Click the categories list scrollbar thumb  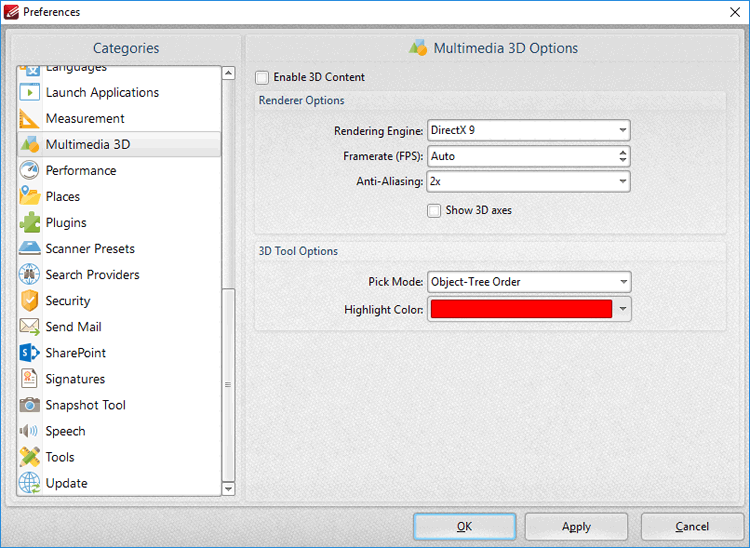pyautogui.click(x=229, y=385)
